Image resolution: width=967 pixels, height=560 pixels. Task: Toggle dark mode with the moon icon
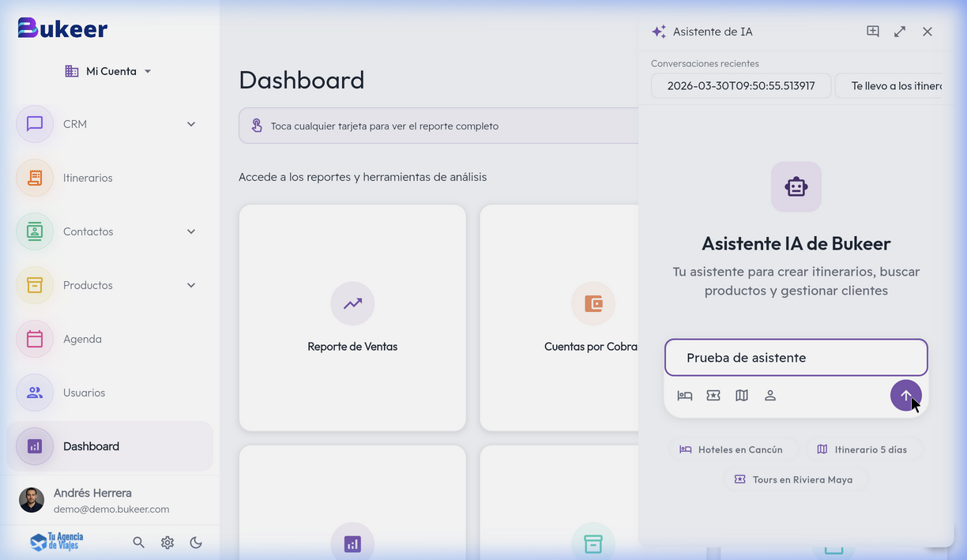coord(196,543)
